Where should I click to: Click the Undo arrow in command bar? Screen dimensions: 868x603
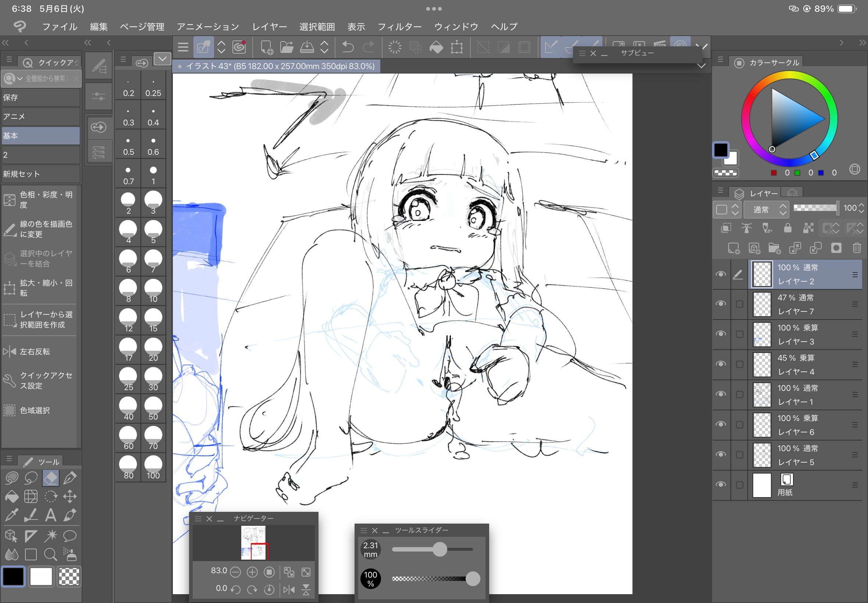[347, 47]
